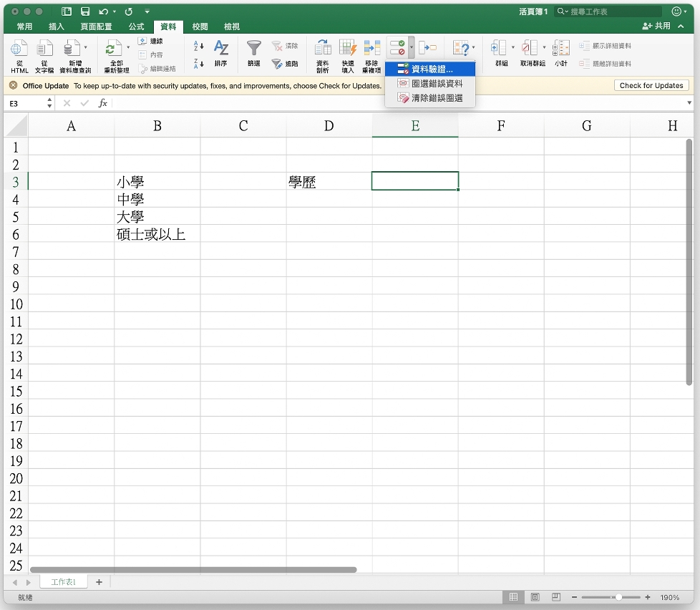Click the 資料剖析 text-to-columns icon
Screen dimensions: 700x610
point(323,49)
